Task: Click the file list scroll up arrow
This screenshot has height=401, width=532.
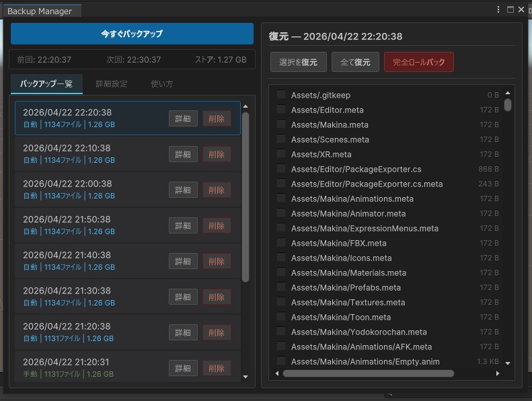Action: pyautogui.click(x=508, y=93)
